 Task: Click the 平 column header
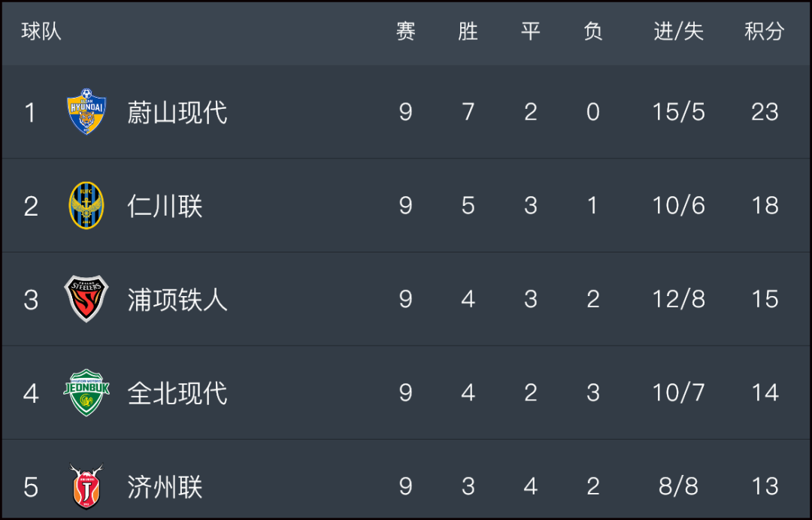click(x=530, y=32)
